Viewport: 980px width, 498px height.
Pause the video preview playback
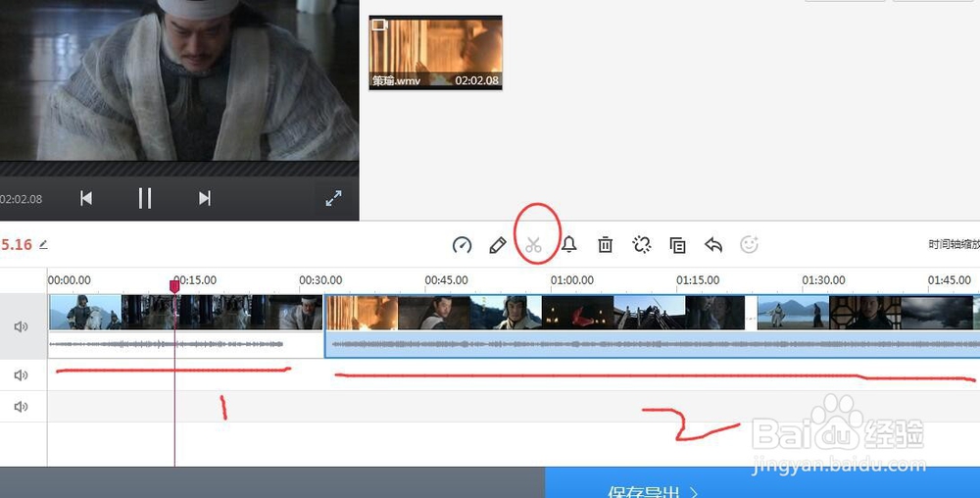(145, 198)
